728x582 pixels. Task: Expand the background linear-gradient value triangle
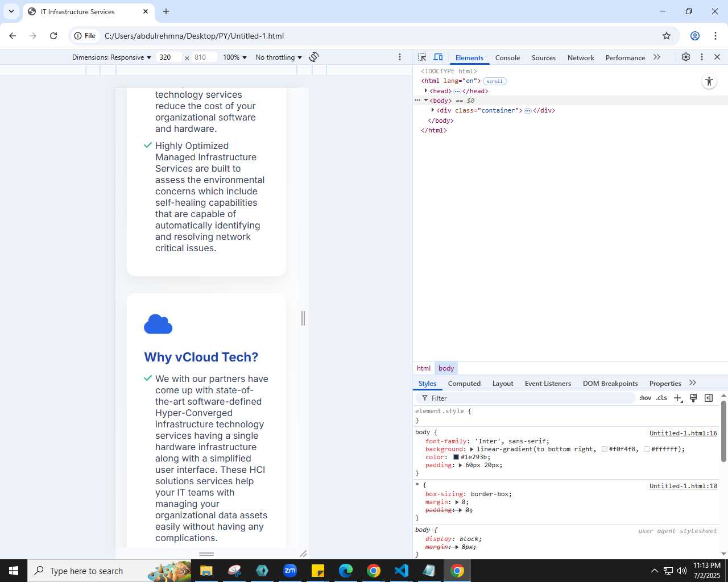[x=471, y=449]
